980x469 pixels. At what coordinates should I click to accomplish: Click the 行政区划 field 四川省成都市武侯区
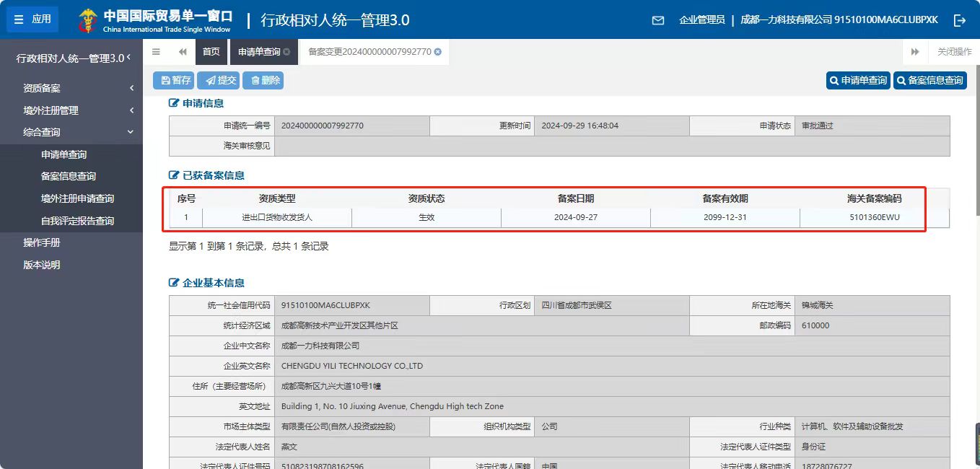[612, 305]
